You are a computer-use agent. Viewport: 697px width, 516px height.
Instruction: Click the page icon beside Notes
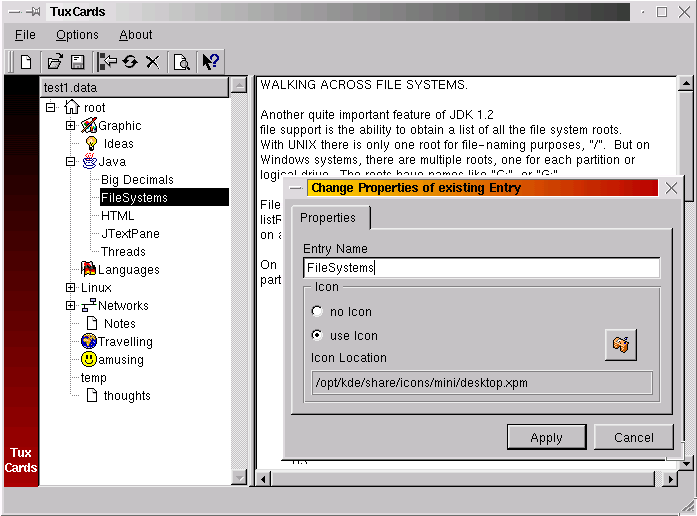click(x=92, y=323)
